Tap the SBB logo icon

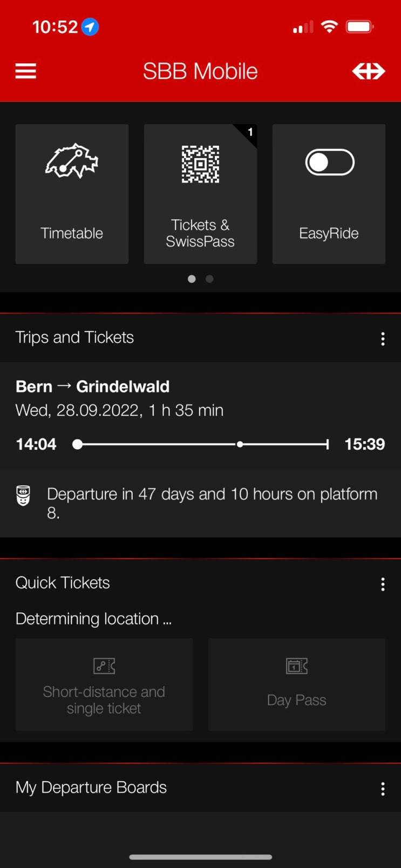coord(369,71)
